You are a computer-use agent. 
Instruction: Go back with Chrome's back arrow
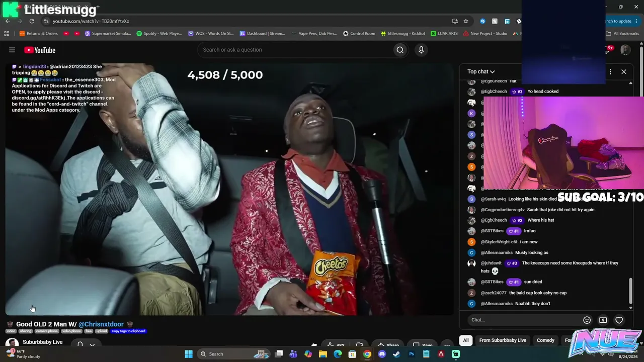[8, 21]
